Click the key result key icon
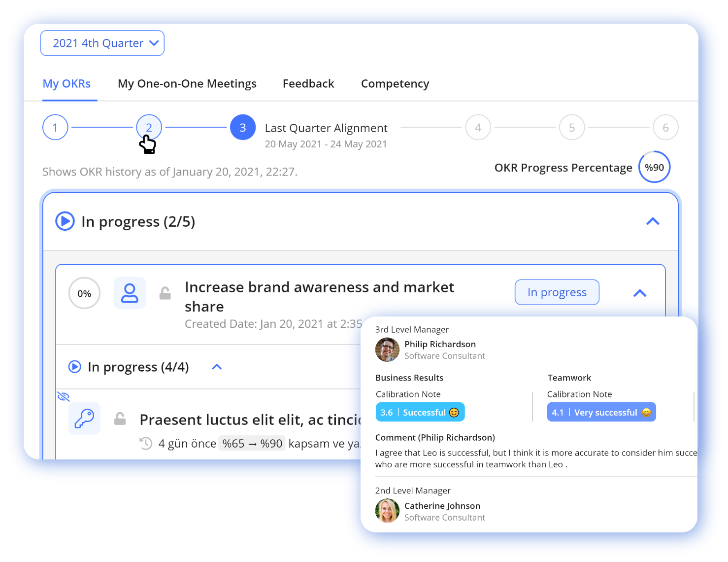This screenshot has width=728, height=562. coord(84,419)
